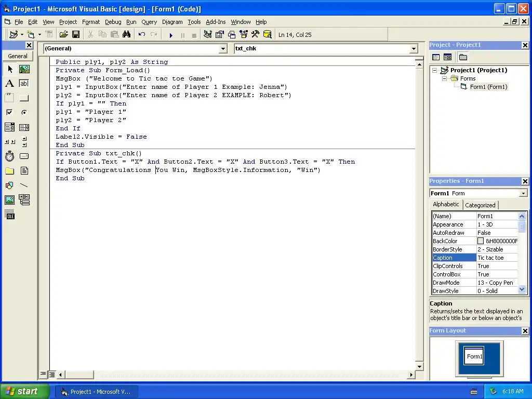Select the Line control tool
This screenshot has height=399, width=532.
[24, 185]
